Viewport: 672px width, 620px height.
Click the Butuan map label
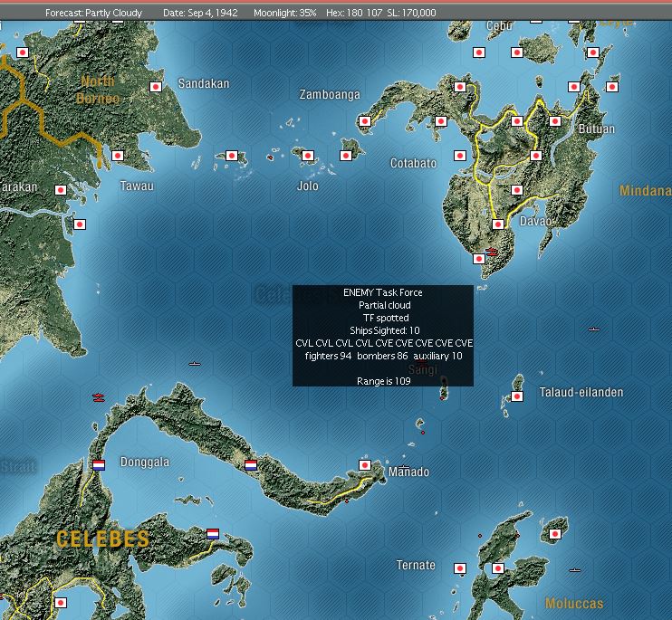click(597, 129)
